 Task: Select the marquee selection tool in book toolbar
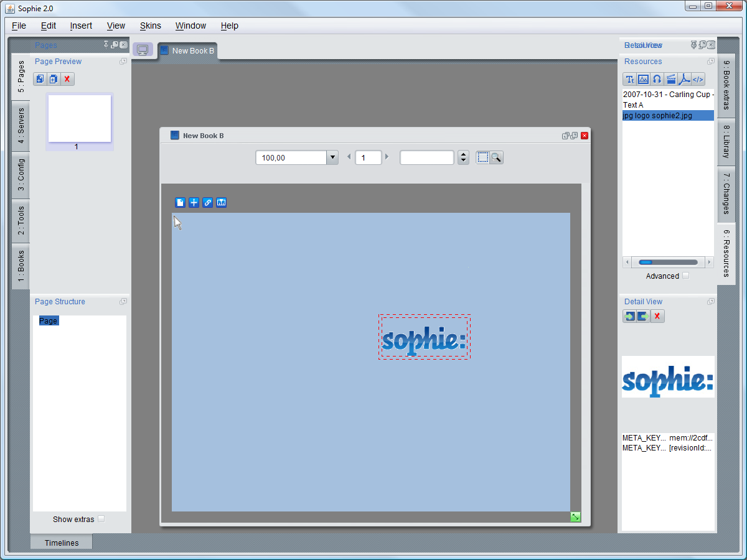click(483, 157)
